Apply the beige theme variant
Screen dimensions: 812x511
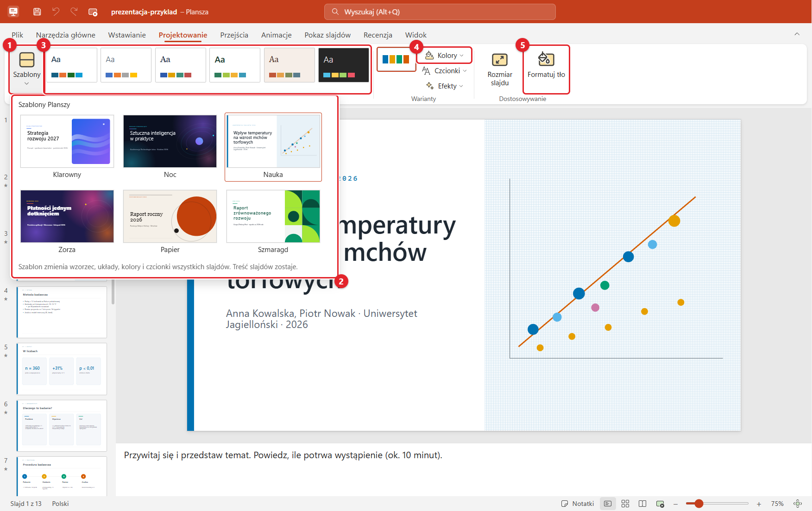290,65
